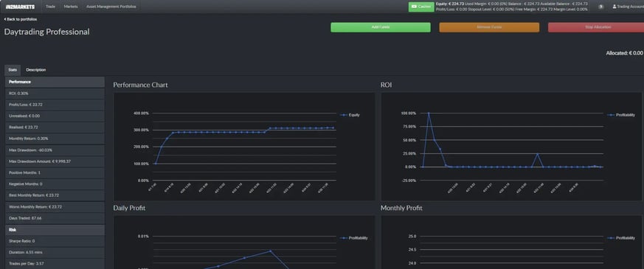The width and height of the screenshot is (644, 269).
Task: Select the Max Drawdown Amount row
Action: [x=55, y=161]
